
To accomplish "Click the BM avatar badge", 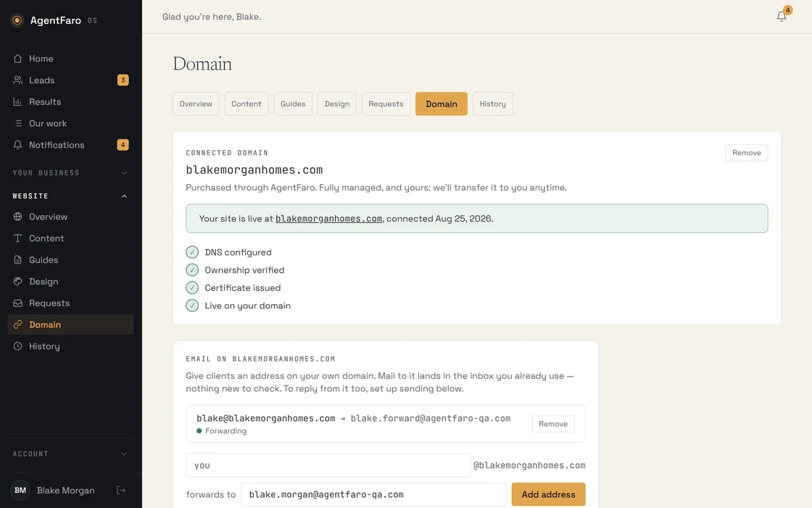I will point(20,491).
